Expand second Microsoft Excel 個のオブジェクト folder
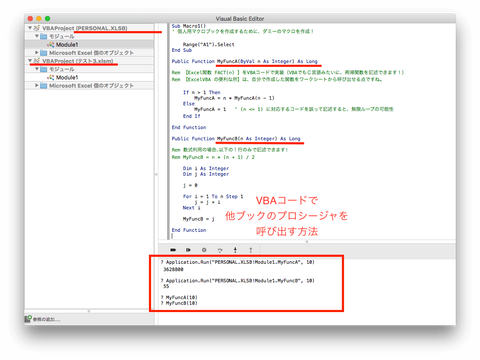The width and height of the screenshot is (480, 360). click(37, 85)
